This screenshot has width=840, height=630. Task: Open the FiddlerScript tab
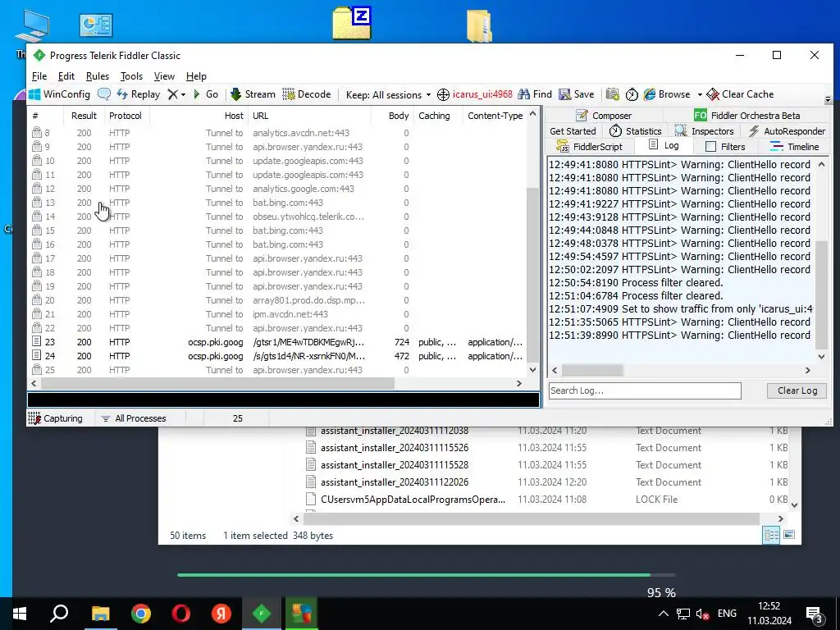(589, 147)
